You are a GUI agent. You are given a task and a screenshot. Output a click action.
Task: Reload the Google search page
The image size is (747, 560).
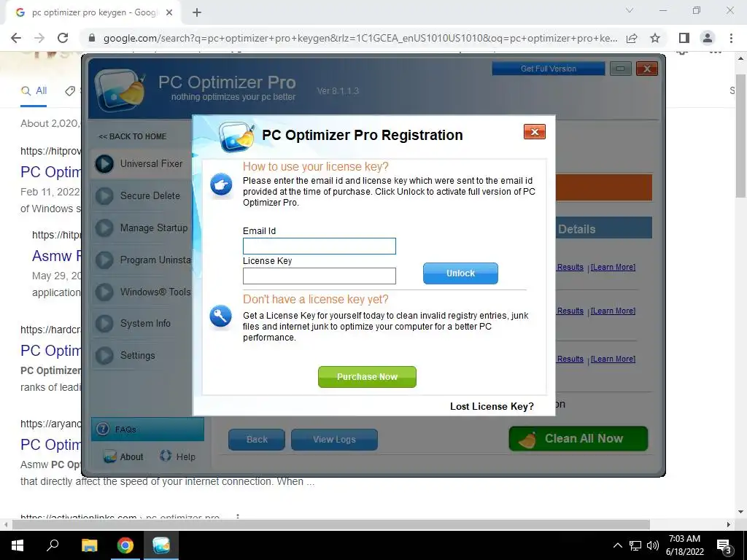63,38
